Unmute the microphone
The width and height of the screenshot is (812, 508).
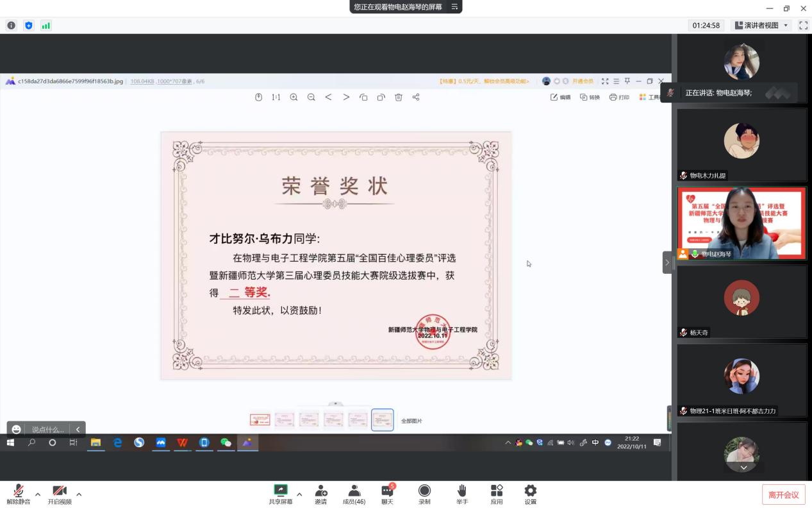click(19, 491)
